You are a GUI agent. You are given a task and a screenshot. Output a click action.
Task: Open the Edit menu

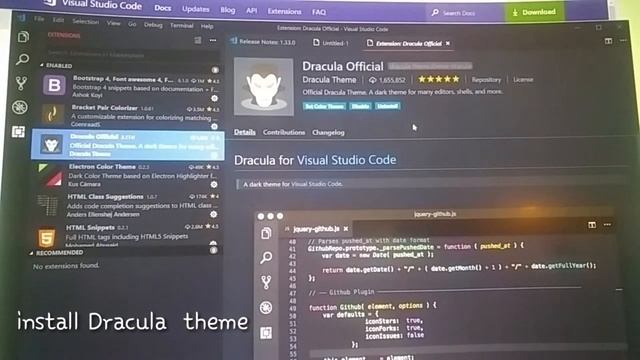click(x=58, y=20)
